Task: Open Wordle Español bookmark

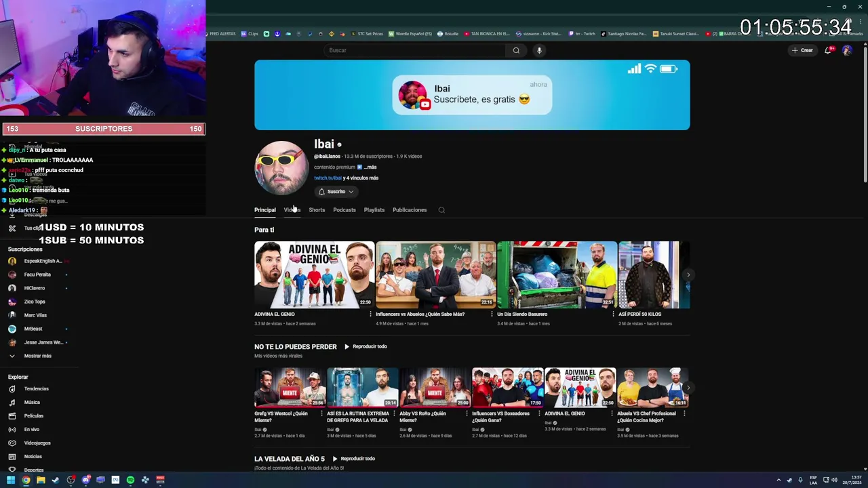Action: [x=410, y=34]
